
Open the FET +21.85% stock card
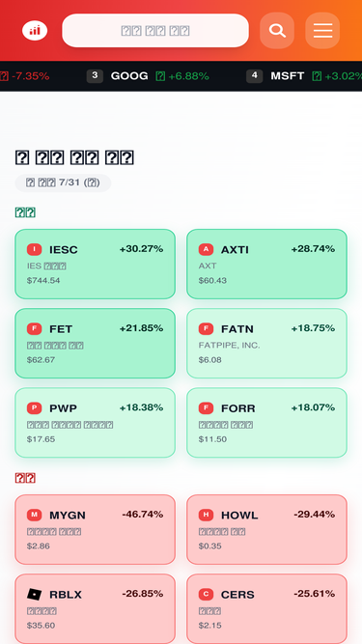pyautogui.click(x=96, y=344)
